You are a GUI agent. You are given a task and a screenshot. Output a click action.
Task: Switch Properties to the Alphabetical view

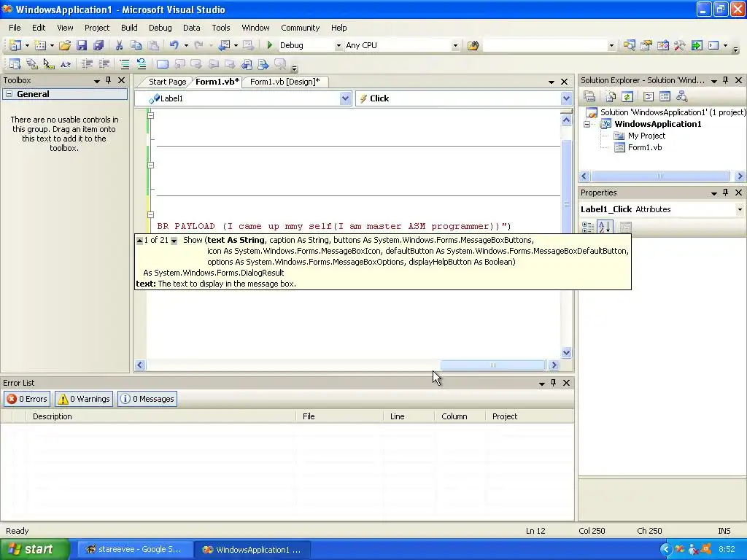click(605, 227)
